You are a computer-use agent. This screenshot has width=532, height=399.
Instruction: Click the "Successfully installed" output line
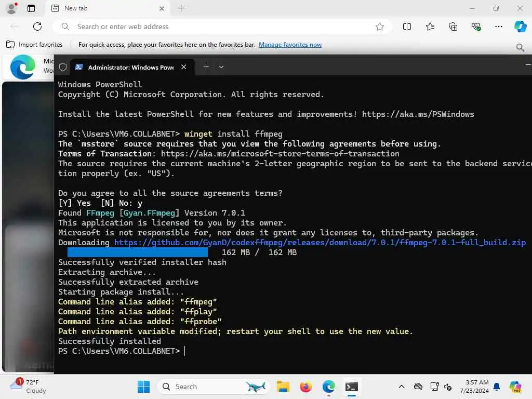[109, 341]
